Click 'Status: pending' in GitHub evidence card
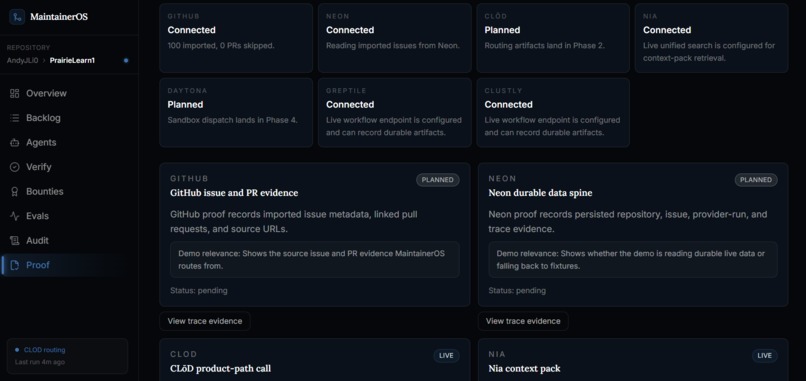The height and width of the screenshot is (381, 806). pos(199,291)
